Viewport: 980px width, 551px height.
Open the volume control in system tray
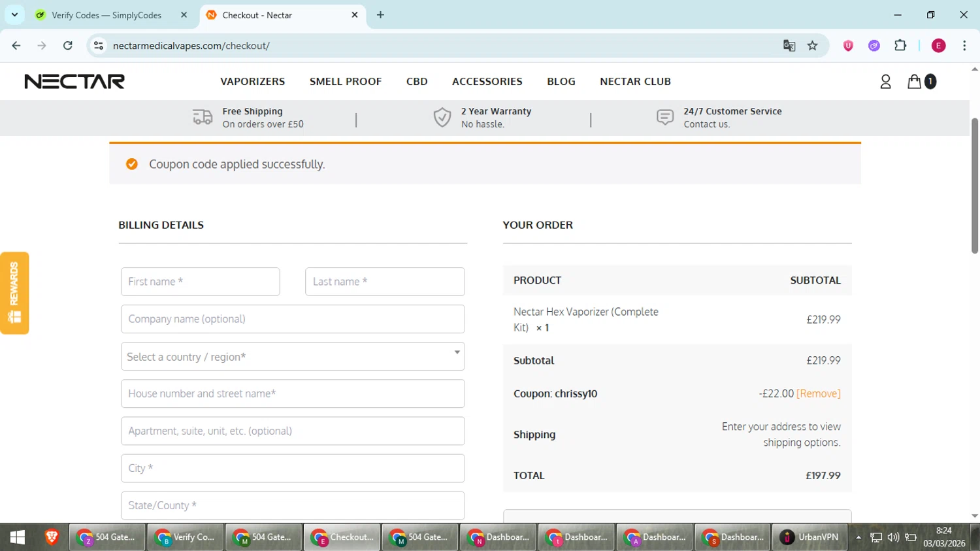(893, 537)
